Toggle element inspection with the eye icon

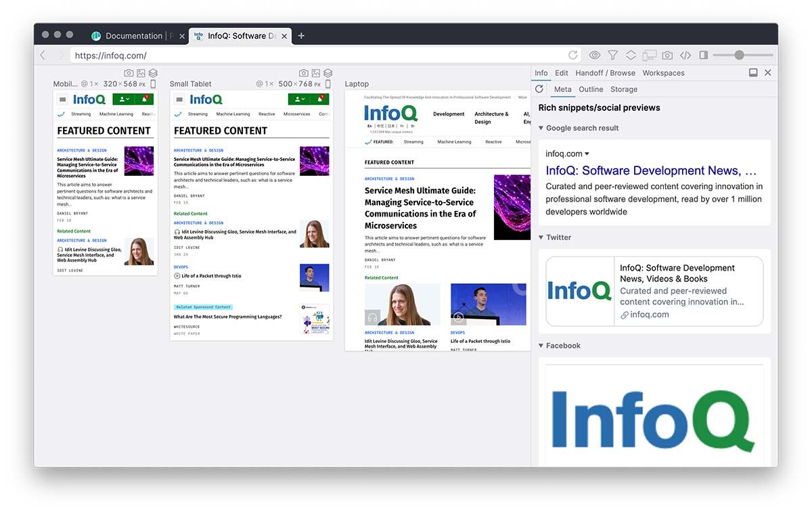click(594, 55)
